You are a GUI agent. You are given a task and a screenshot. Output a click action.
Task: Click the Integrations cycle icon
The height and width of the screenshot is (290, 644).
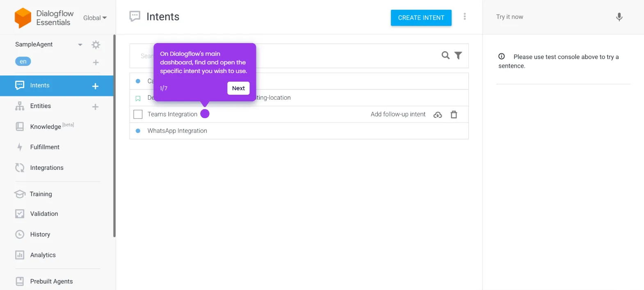click(x=20, y=167)
